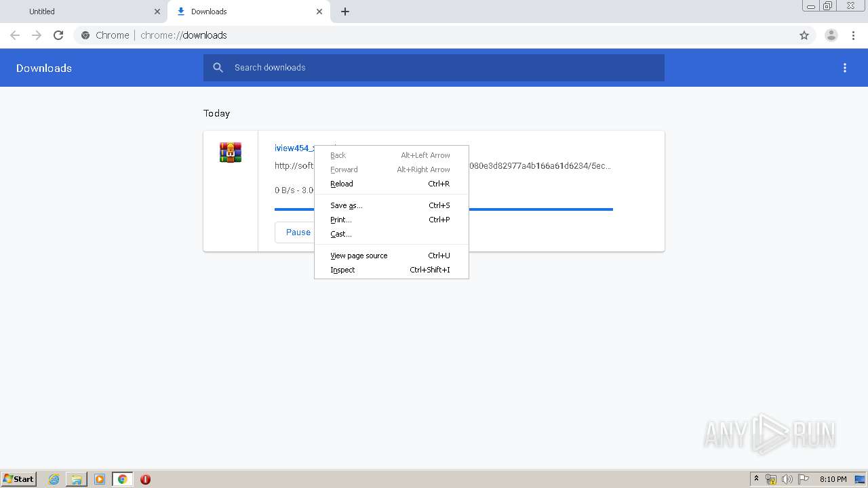Reload the page with toolbar refresh icon
The height and width of the screenshot is (488, 868).
(x=58, y=35)
